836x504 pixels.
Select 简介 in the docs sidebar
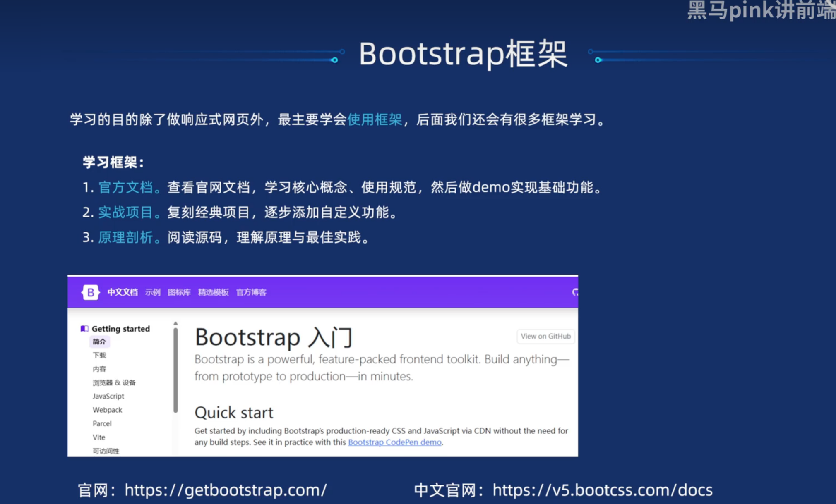pyautogui.click(x=99, y=342)
